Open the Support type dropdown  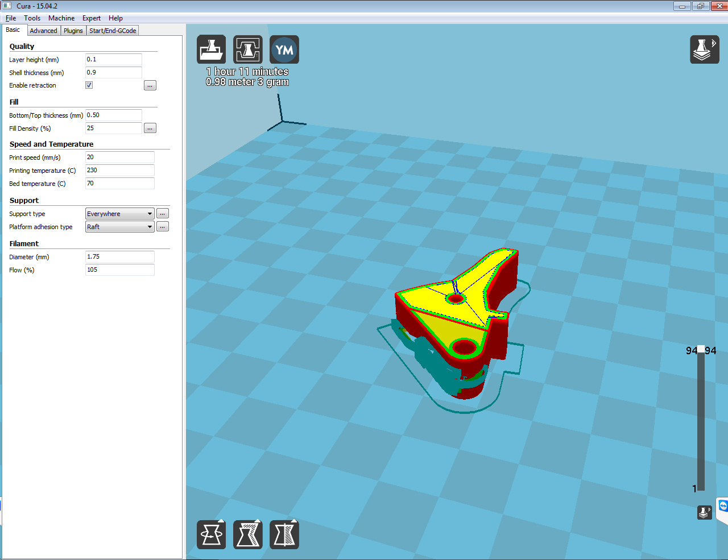(x=120, y=214)
